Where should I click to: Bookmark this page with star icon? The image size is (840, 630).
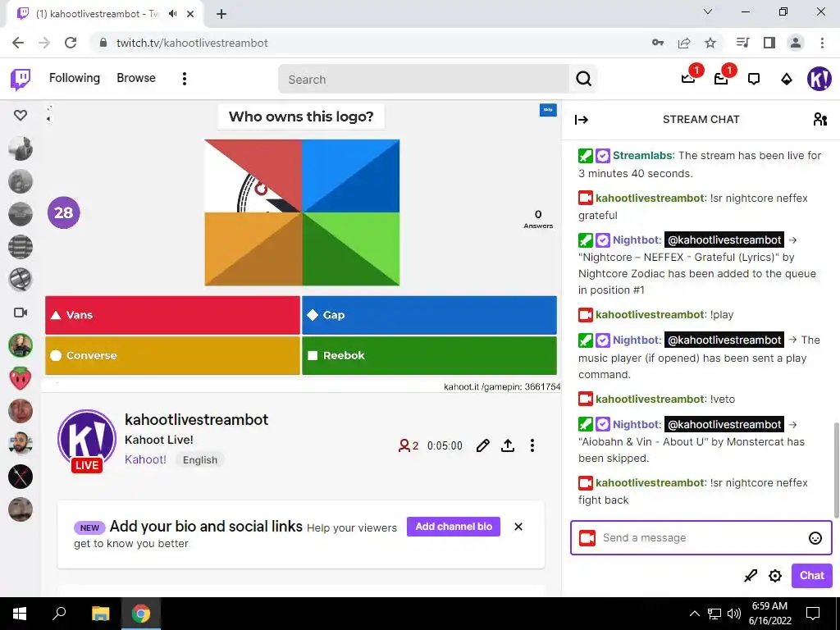[710, 43]
